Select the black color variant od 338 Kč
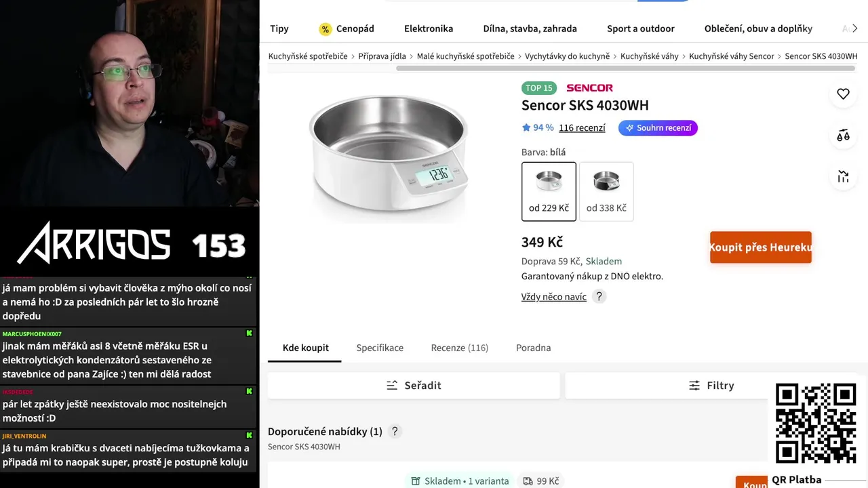Image resolution: width=868 pixels, height=488 pixels. [606, 191]
